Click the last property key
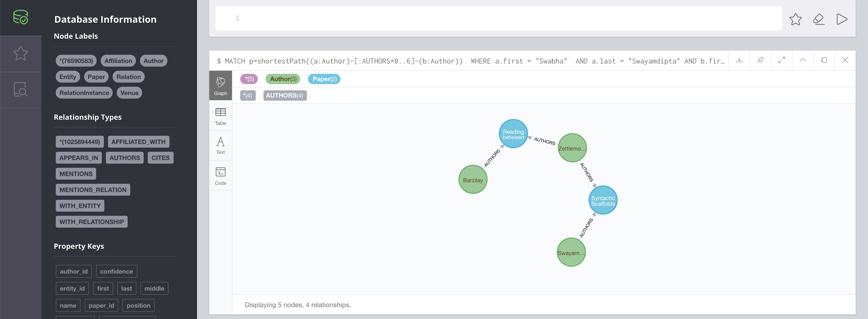The image size is (868, 319). [127, 288]
